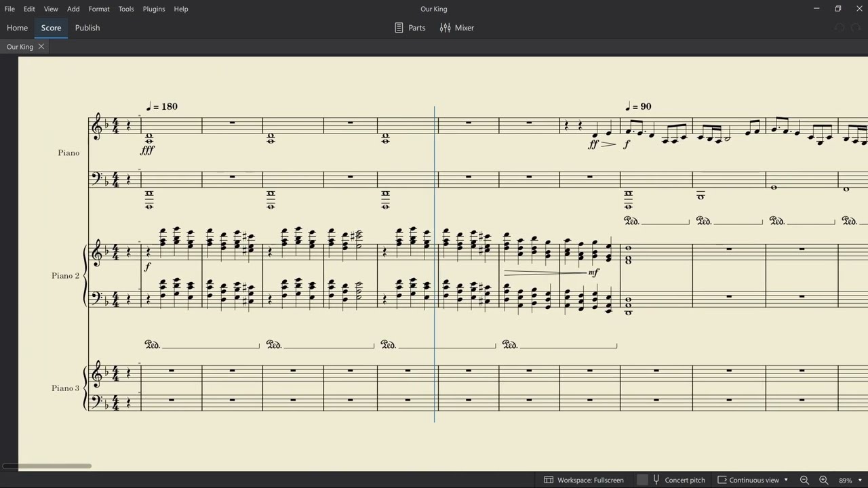Click the dimmed Undo arrow icon
This screenshot has width=868, height=488.
[839, 28]
